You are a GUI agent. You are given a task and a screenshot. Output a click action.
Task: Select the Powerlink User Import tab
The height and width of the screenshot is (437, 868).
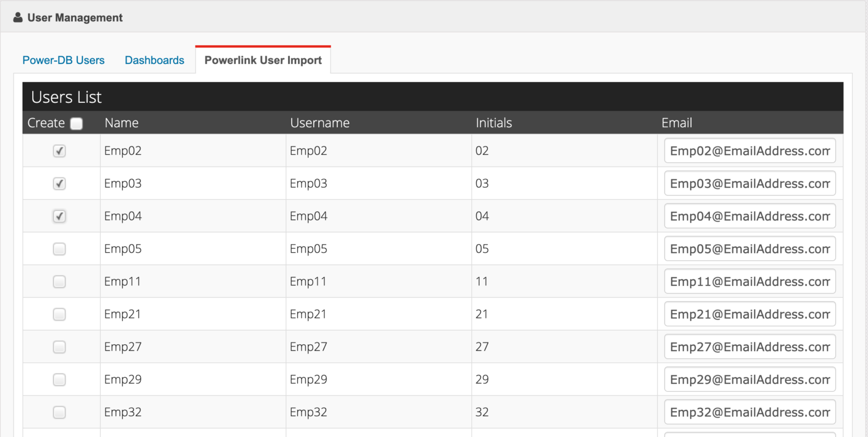[x=263, y=59]
